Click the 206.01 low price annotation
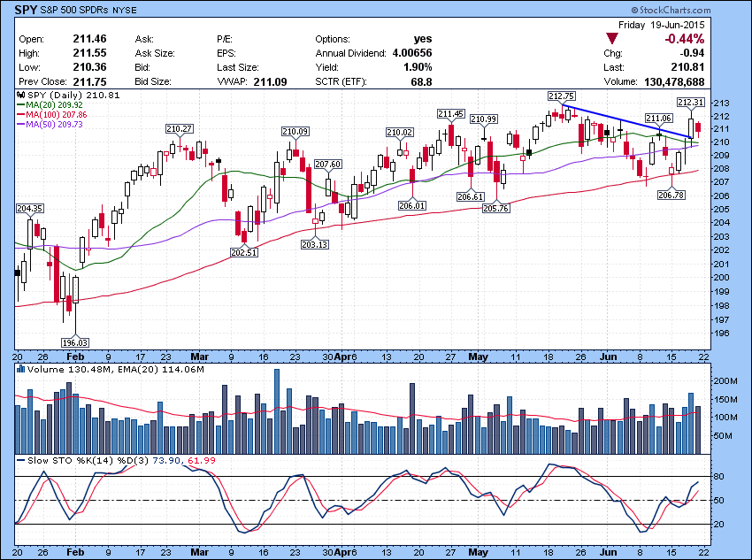The image size is (752, 560). click(x=412, y=205)
